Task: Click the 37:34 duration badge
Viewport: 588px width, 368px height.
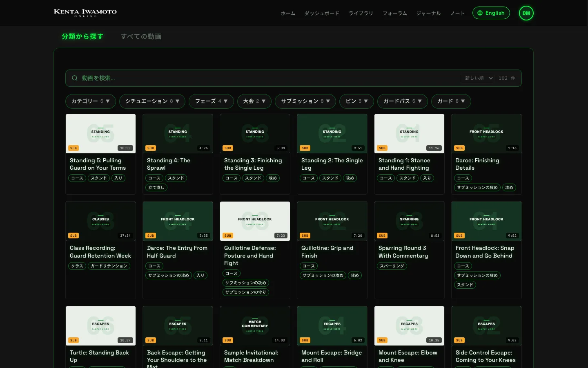Action: (x=125, y=236)
